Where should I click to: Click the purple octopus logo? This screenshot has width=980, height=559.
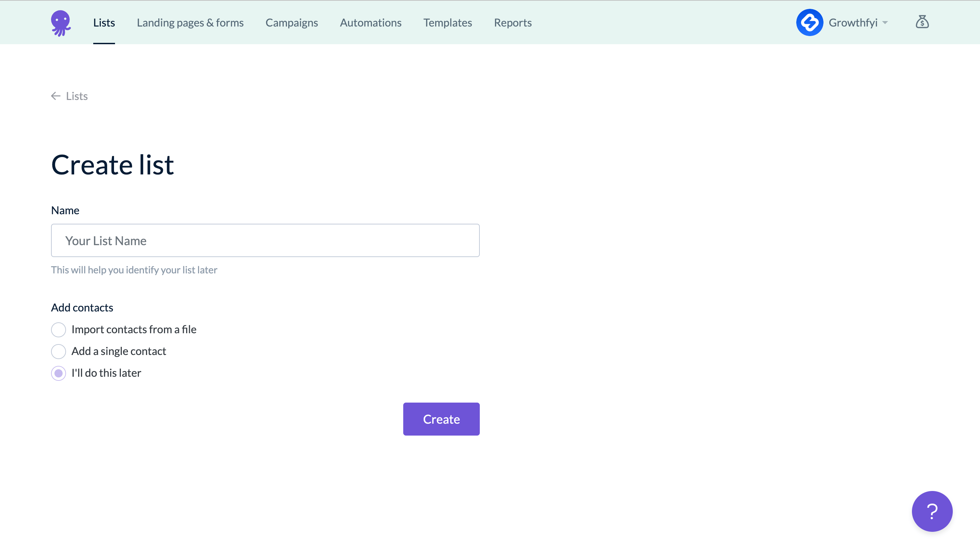(x=61, y=23)
